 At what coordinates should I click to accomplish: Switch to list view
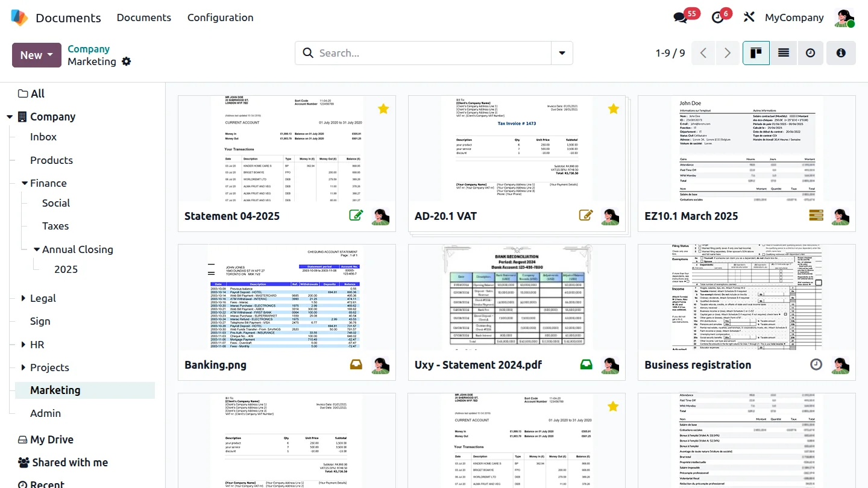pos(783,53)
